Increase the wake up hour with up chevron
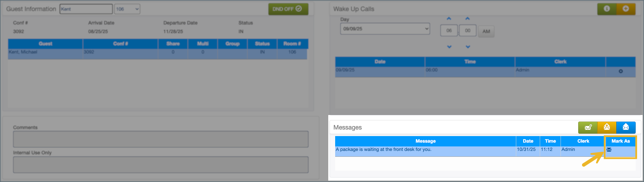 click(449, 19)
